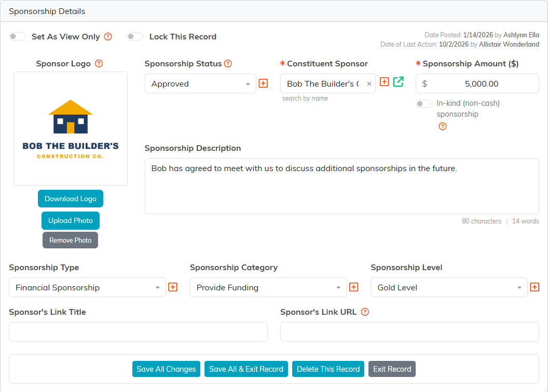This screenshot has width=548, height=392.
Task: Click Save All & Exit Record
Action: click(246, 369)
